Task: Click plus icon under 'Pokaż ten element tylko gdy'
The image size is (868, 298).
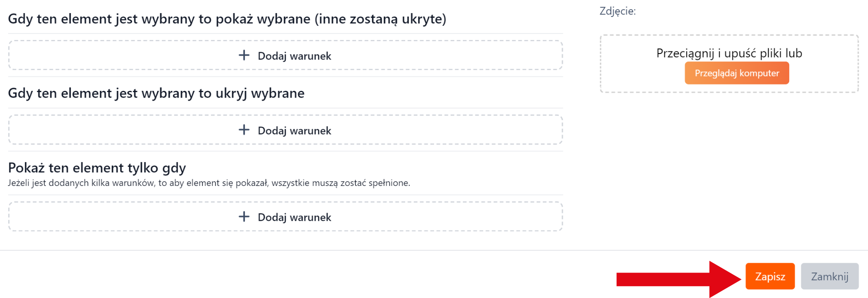Action: (x=244, y=217)
